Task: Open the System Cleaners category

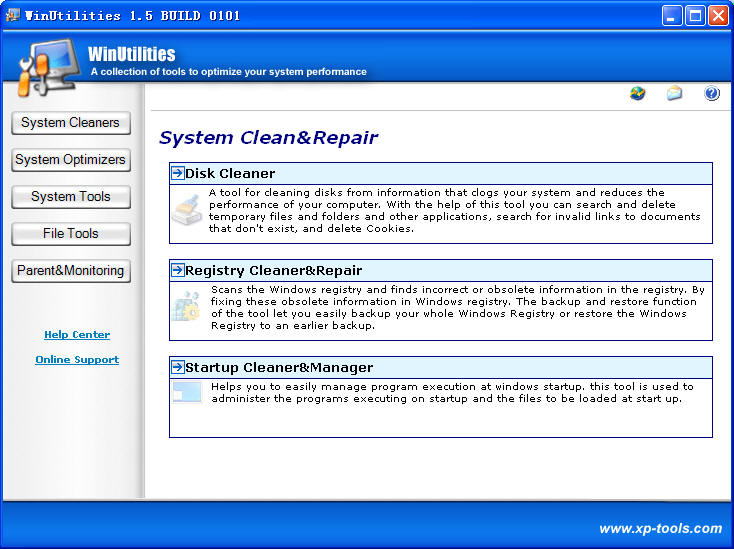Action: 71,123
